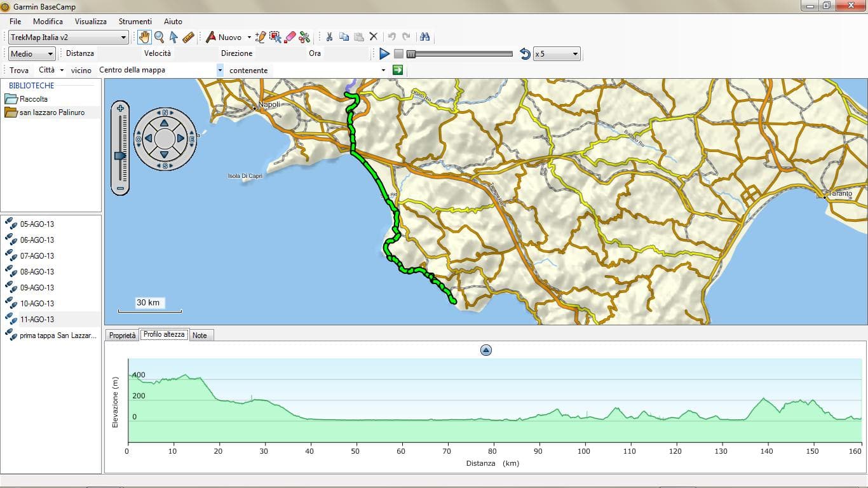Click the Redo arrow icon

click(x=406, y=37)
